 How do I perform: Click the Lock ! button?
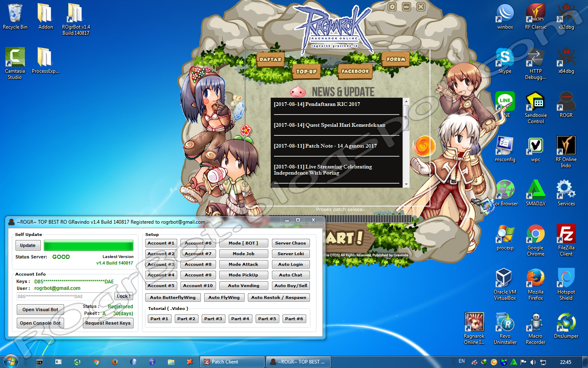pyautogui.click(x=124, y=296)
